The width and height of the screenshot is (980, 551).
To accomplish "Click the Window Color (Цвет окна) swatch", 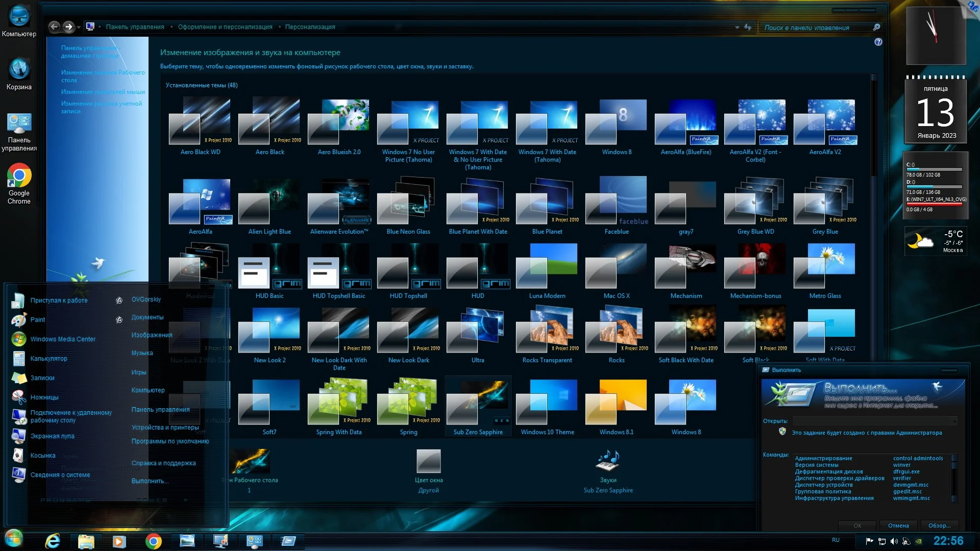I will point(428,461).
